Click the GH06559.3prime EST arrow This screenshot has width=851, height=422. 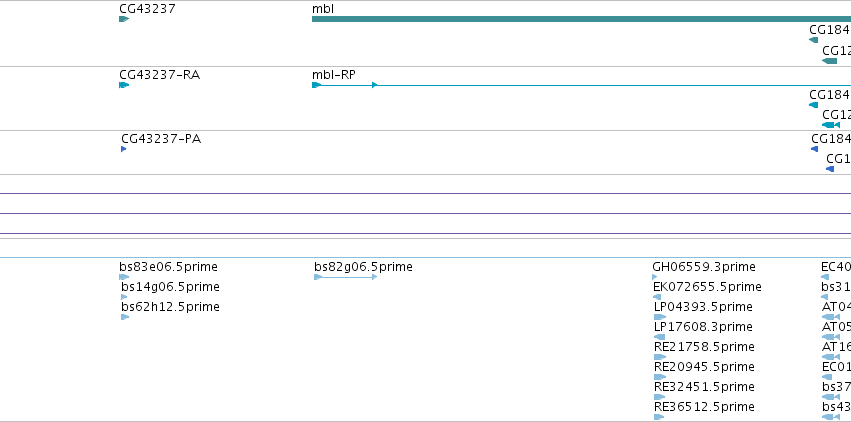click(655, 277)
